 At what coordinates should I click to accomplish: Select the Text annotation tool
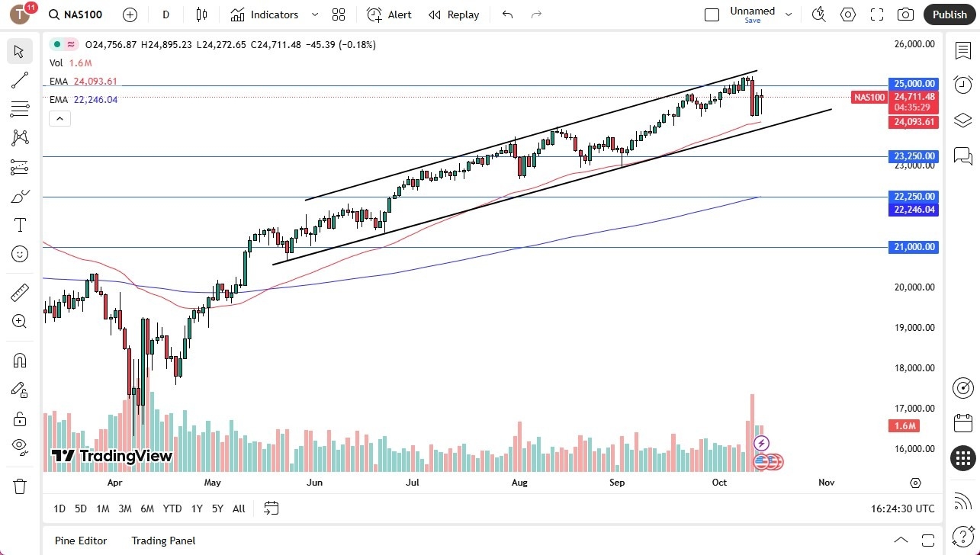[x=19, y=224]
